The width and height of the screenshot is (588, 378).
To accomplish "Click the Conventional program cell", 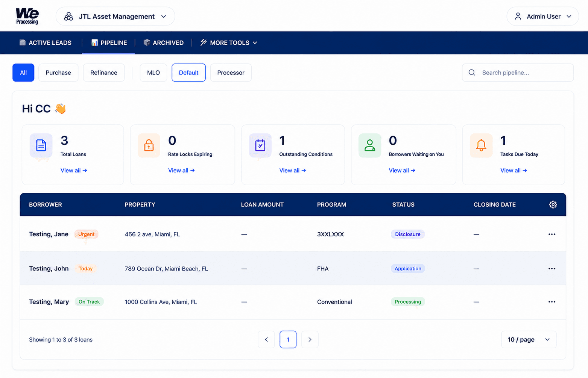I will point(334,302).
